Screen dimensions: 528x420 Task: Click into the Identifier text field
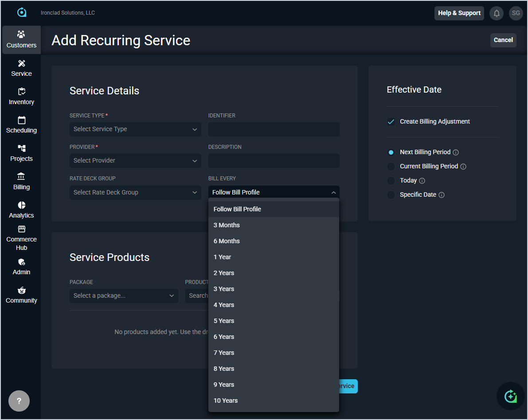point(274,129)
